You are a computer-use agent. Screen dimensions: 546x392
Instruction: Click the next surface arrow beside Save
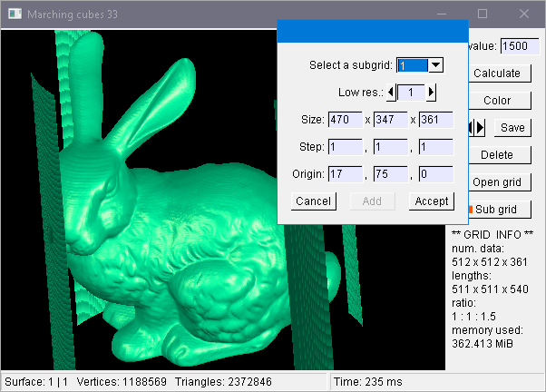tap(481, 128)
